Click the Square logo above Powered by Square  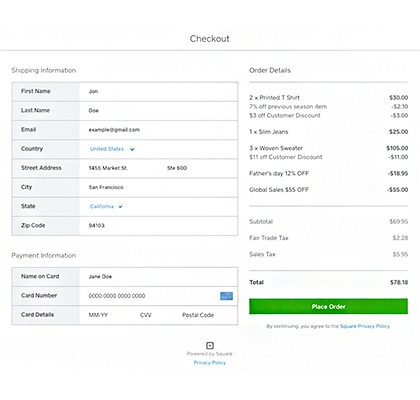[x=210, y=345]
